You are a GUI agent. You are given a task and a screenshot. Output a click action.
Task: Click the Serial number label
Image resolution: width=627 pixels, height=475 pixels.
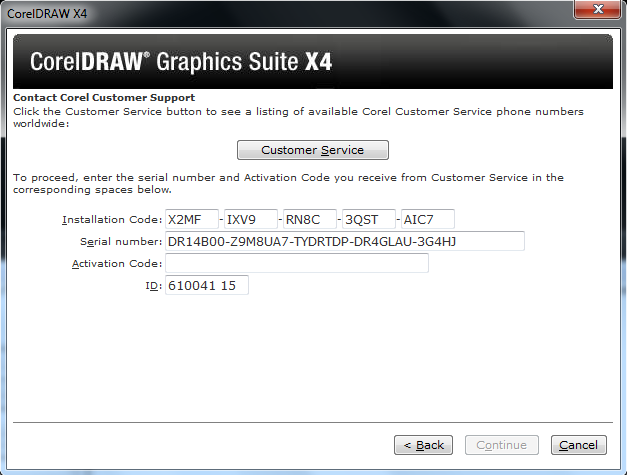(121, 241)
